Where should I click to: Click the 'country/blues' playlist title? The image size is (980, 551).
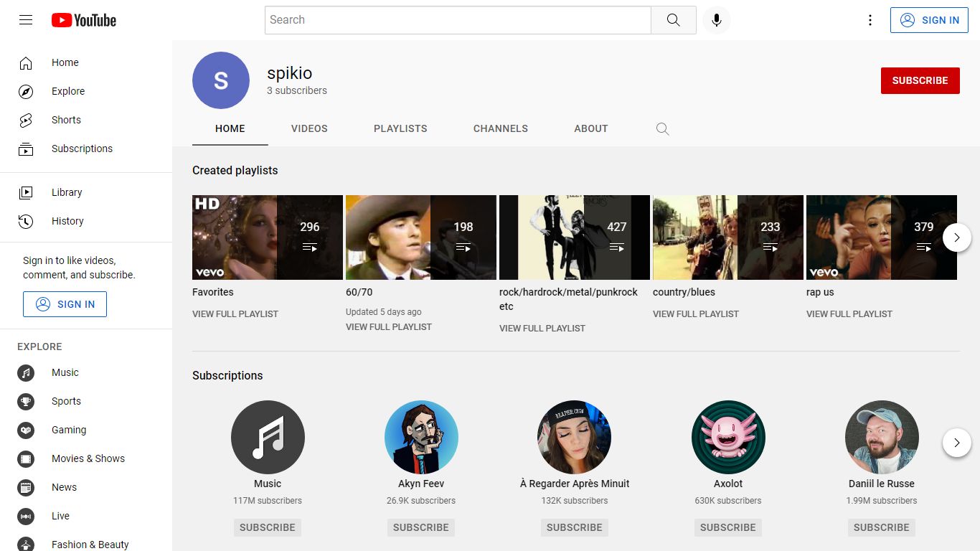[x=684, y=292]
